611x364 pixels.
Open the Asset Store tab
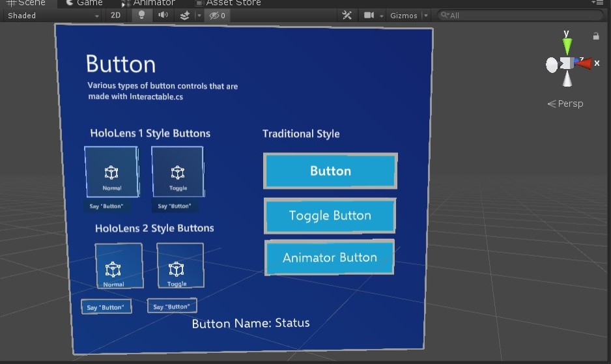click(x=229, y=3)
